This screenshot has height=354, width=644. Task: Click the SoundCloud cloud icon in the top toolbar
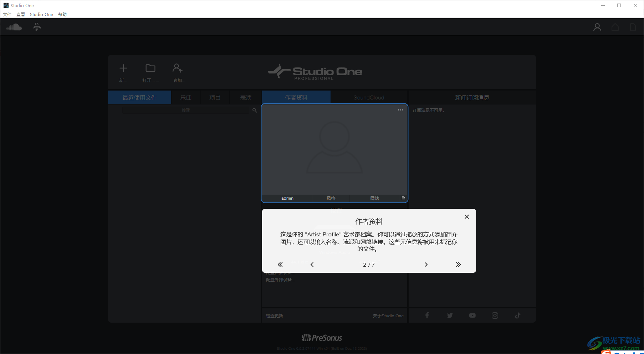click(14, 27)
